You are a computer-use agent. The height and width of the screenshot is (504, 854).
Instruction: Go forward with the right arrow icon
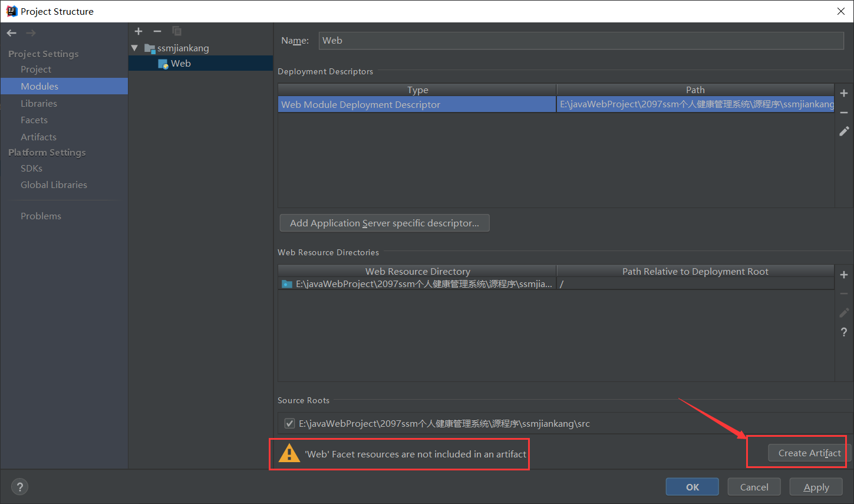(x=31, y=33)
